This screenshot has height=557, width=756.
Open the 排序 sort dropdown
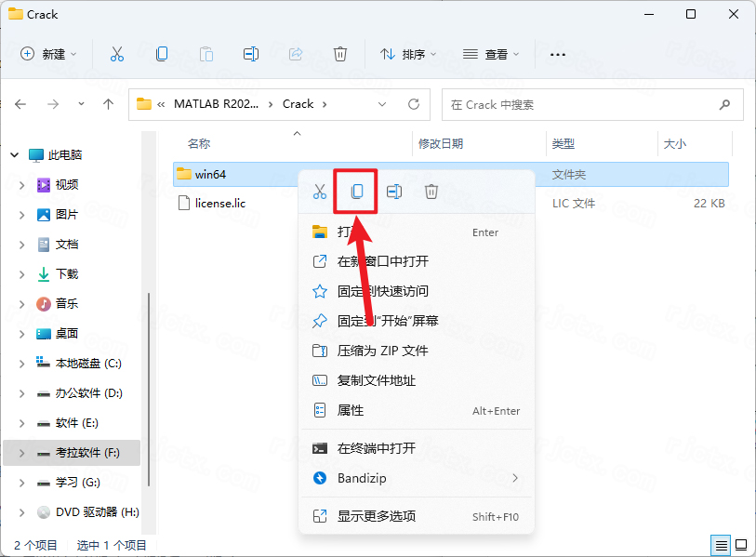407,55
